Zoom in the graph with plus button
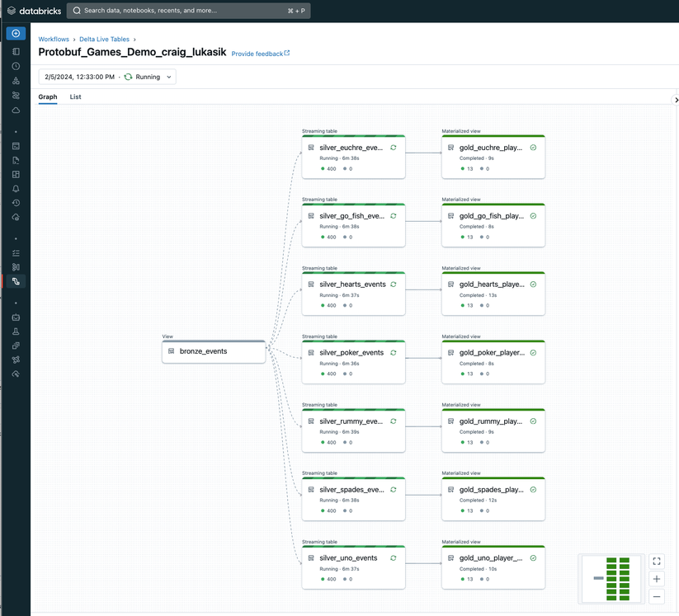The height and width of the screenshot is (616, 679). coord(657,579)
